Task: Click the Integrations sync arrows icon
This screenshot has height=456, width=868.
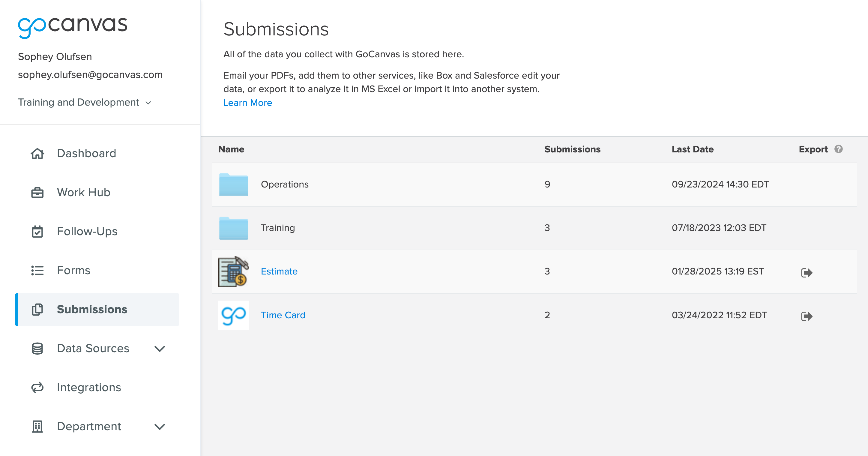Action: (37, 388)
